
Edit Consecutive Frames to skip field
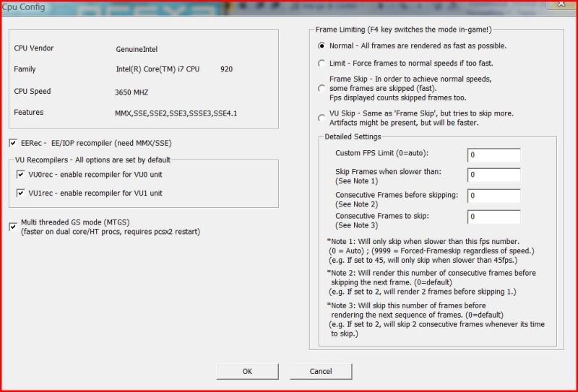click(494, 217)
